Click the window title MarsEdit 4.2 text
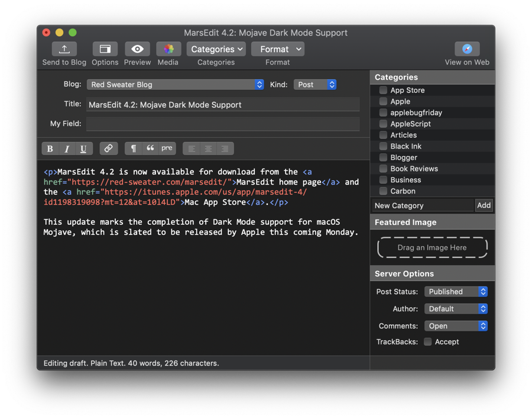Image resolution: width=532 pixels, height=419 pixels. coord(265,33)
